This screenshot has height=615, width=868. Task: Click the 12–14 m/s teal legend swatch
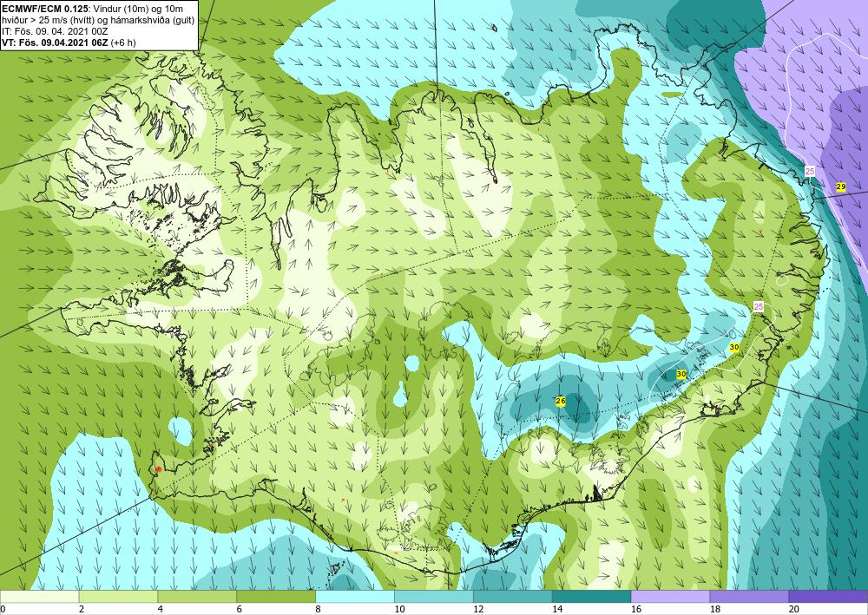[513, 597]
